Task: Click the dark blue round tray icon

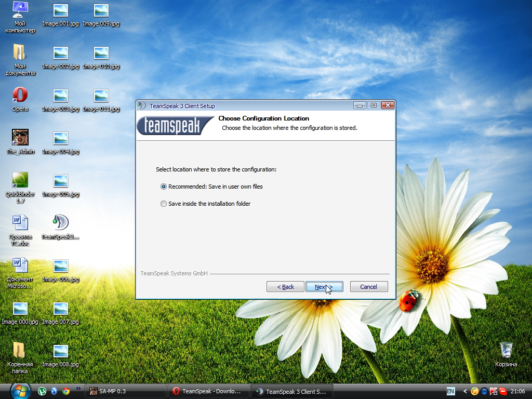Action: tap(484, 391)
